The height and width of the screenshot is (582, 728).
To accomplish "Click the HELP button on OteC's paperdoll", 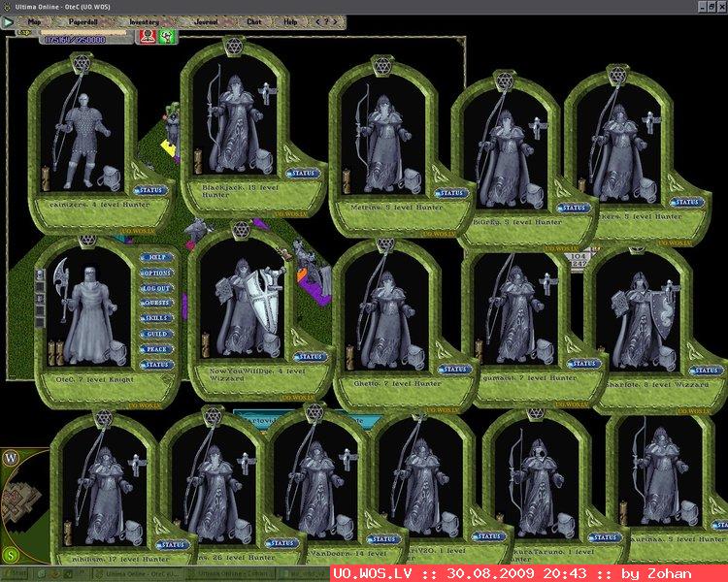I will coord(157,257).
